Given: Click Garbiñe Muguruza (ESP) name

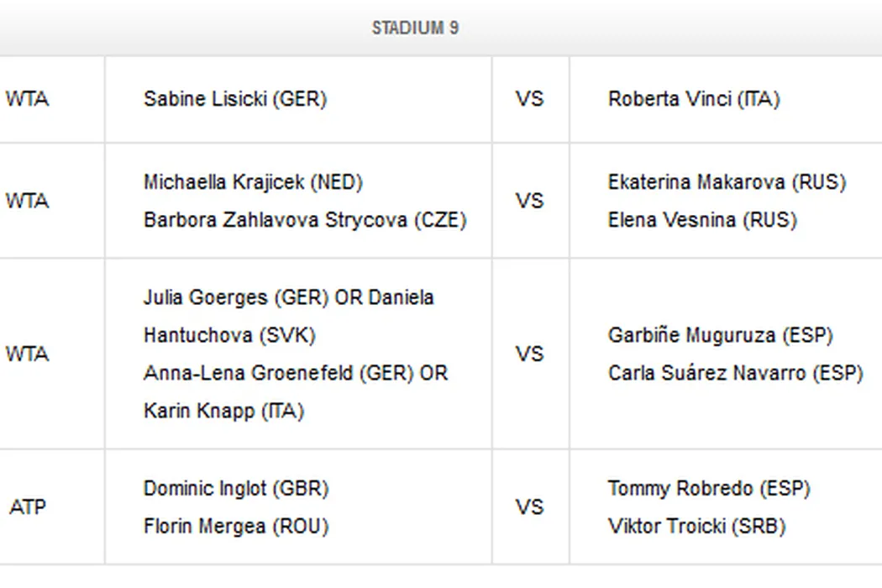Looking at the screenshot, I should 720,335.
